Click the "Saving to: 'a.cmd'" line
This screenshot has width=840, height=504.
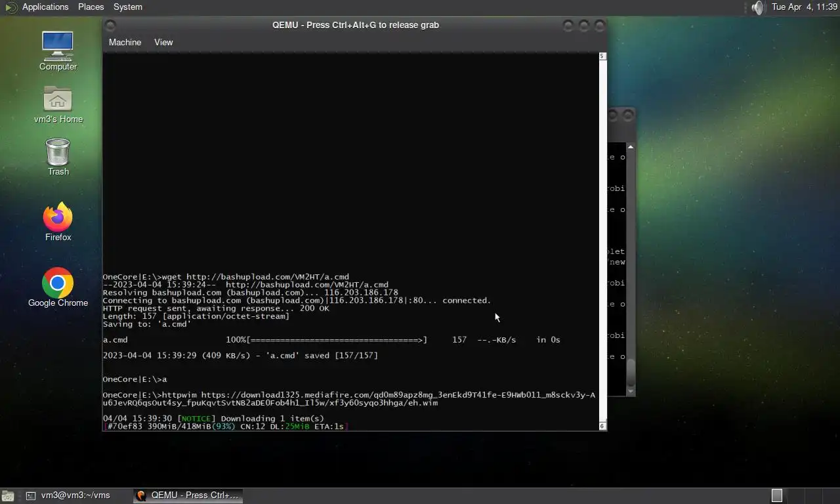(x=147, y=324)
